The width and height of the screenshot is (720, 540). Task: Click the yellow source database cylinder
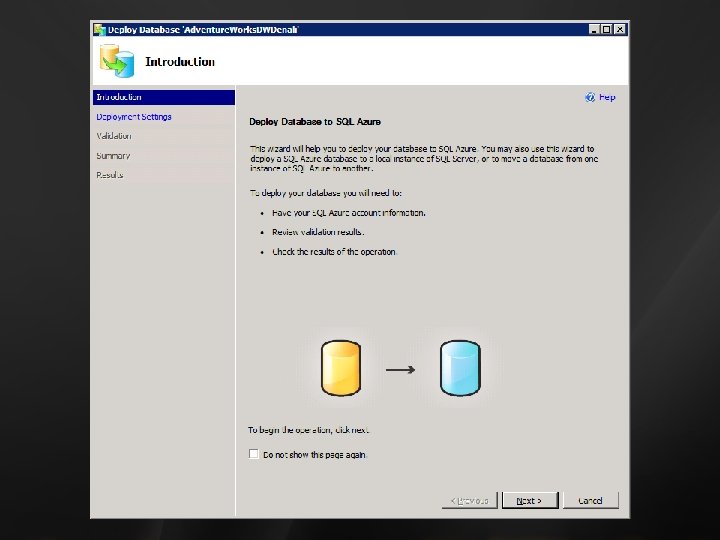(x=341, y=368)
